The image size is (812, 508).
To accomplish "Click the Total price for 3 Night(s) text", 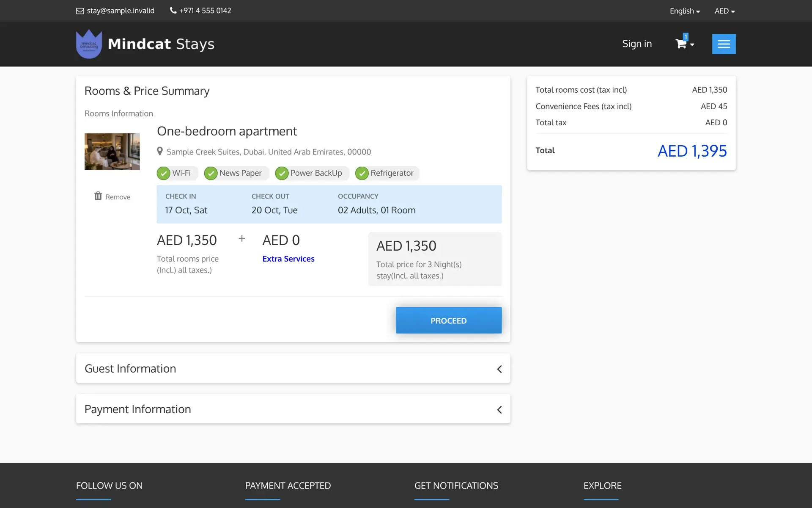I will [x=419, y=270].
